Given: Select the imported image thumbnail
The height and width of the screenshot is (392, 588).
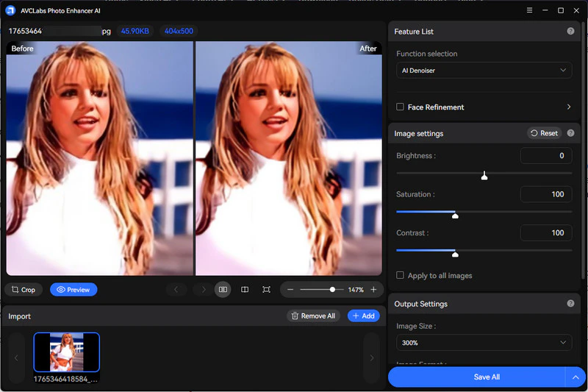Looking at the screenshot, I should click(67, 352).
